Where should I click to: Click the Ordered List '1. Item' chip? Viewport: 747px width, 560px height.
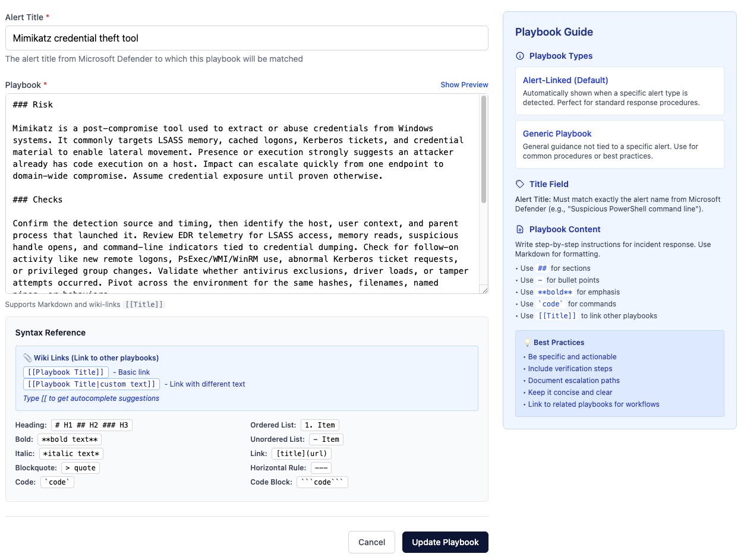tap(320, 425)
